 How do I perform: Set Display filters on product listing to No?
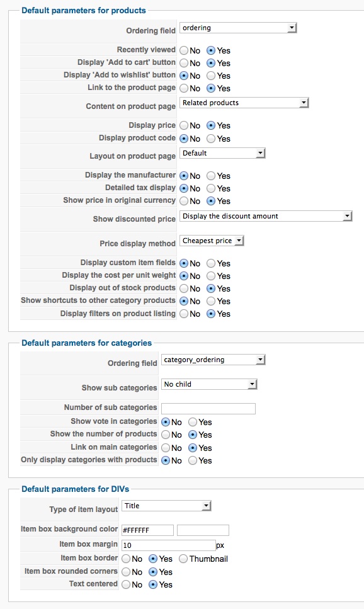point(184,314)
